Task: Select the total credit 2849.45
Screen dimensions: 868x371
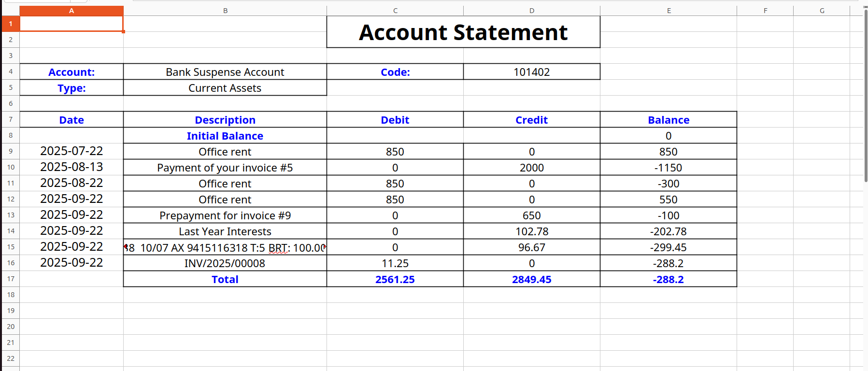Action: tap(532, 279)
